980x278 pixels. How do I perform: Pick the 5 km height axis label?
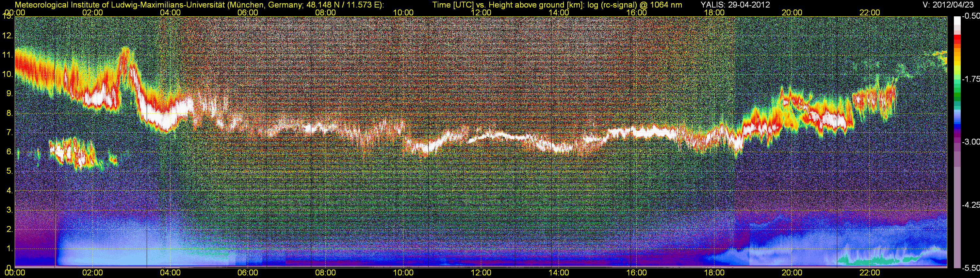pos(9,171)
